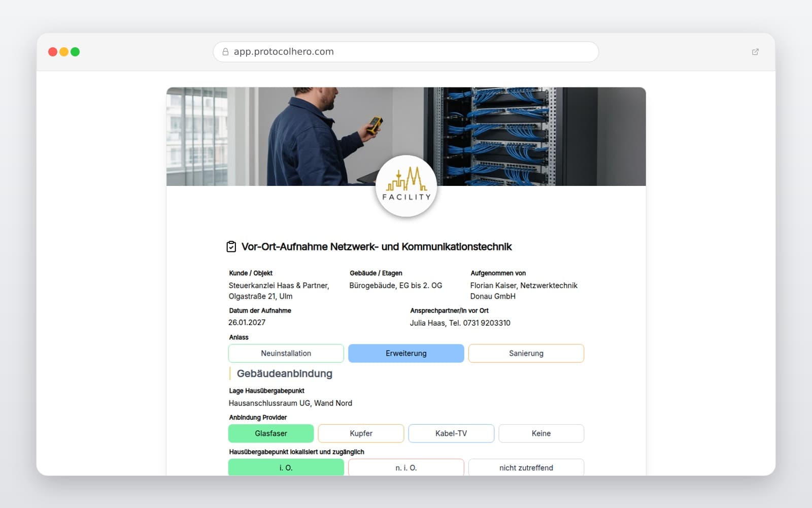Mark Hausübergabepunkt as nicht zutreffend

click(526, 467)
